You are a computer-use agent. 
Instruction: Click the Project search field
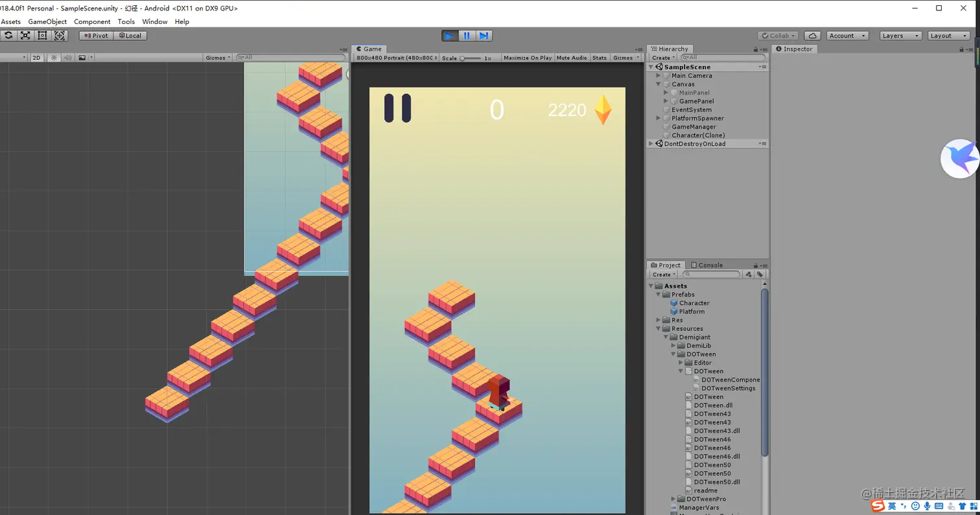(710, 274)
